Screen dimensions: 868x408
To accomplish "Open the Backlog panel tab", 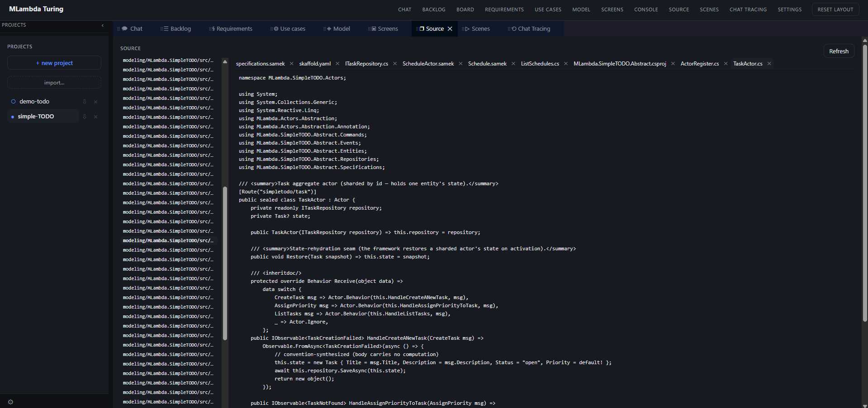I will tap(176, 29).
